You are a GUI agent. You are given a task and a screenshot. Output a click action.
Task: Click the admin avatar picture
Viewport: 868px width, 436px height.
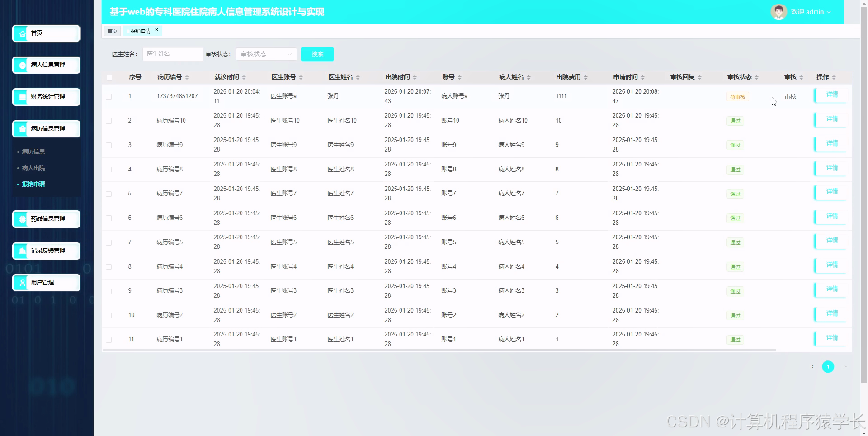778,12
